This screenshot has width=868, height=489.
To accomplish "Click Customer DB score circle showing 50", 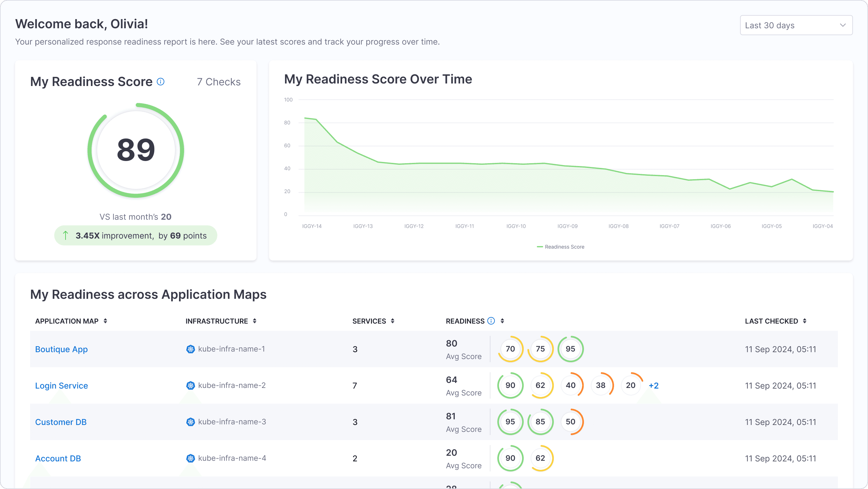I will pyautogui.click(x=570, y=422).
